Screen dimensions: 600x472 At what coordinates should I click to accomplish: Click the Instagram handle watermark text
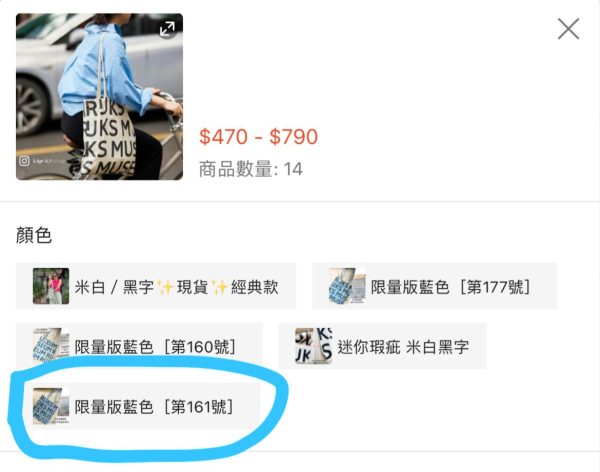coord(49,161)
